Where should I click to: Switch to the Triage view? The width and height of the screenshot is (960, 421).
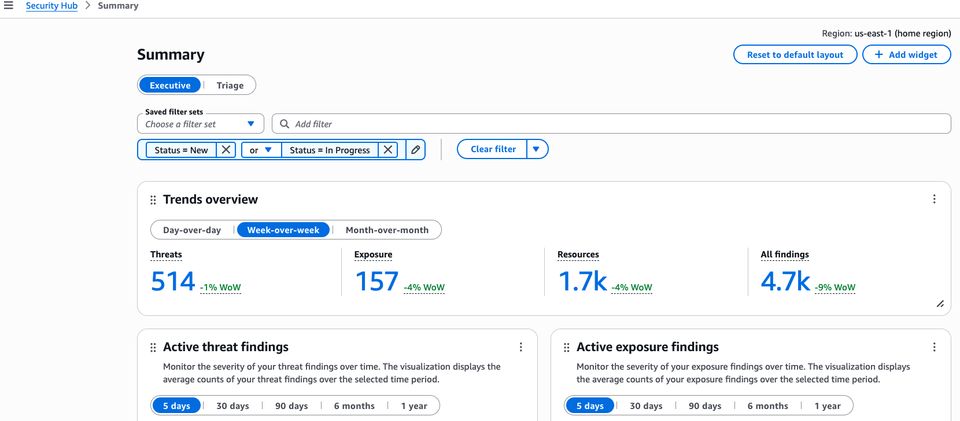pos(230,86)
